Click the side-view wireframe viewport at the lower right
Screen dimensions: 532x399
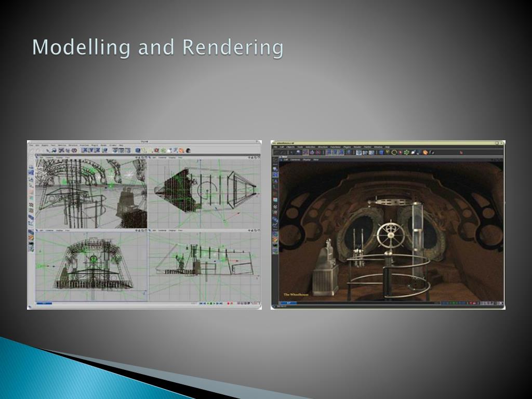tap(205, 267)
